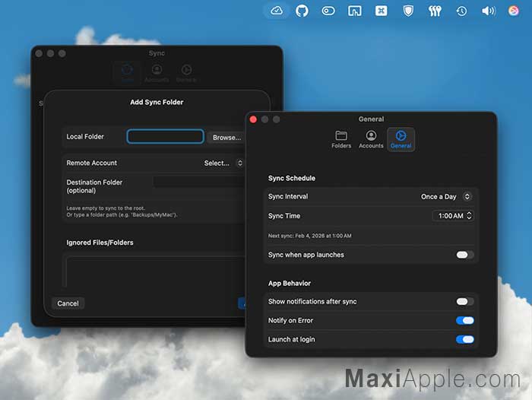
Task: Click the Browse... button
Action: 226,138
